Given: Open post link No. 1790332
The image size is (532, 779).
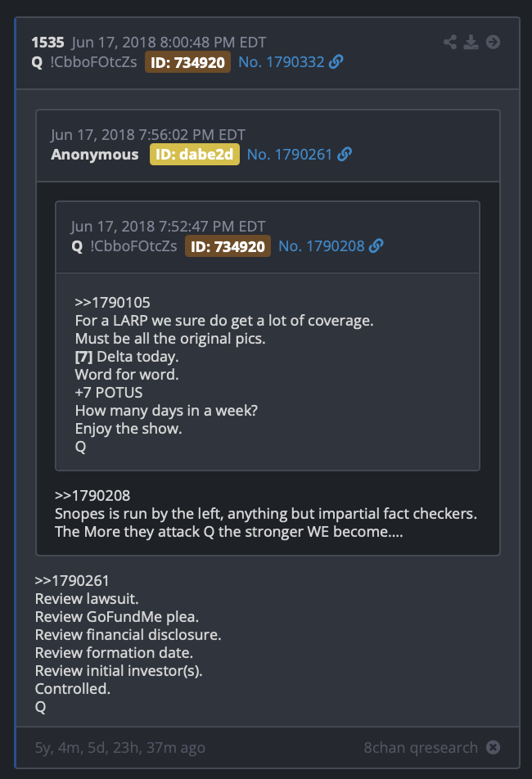Looking at the screenshot, I should pyautogui.click(x=282, y=62).
